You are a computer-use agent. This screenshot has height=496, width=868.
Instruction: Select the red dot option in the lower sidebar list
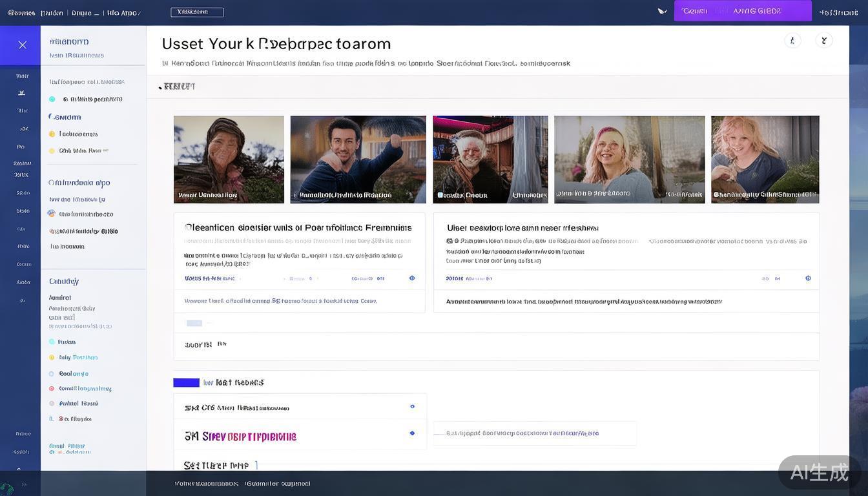(x=52, y=389)
